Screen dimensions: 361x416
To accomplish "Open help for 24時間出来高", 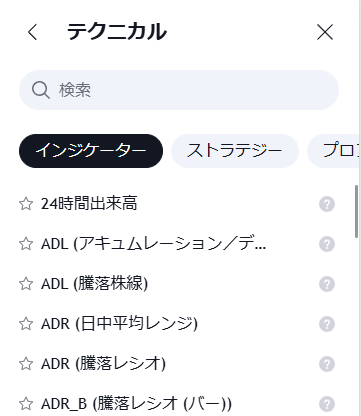I will point(327,204).
